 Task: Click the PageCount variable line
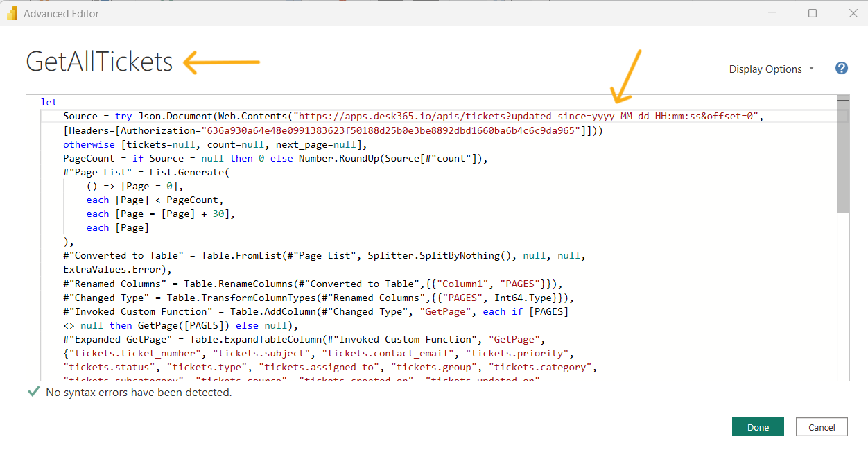pos(90,158)
